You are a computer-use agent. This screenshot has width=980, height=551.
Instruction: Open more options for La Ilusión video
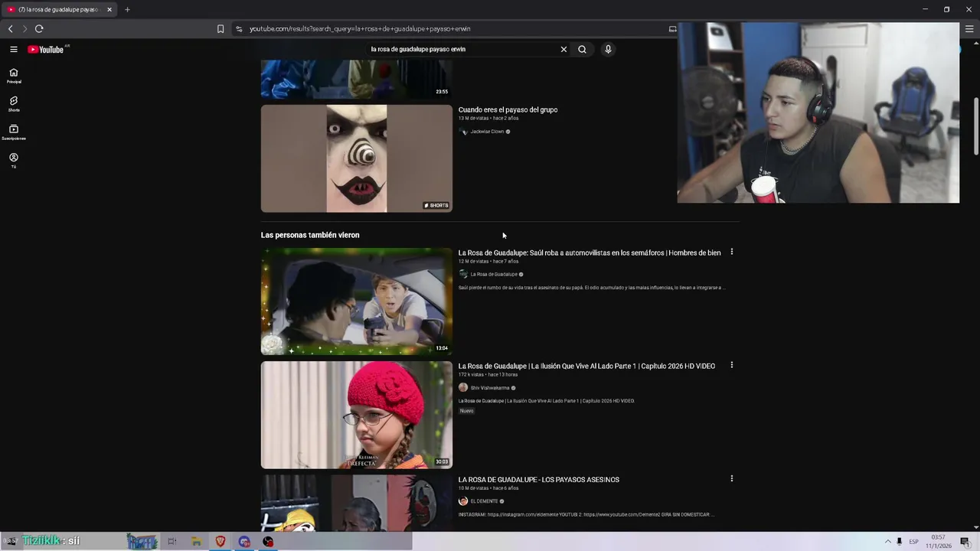(731, 365)
